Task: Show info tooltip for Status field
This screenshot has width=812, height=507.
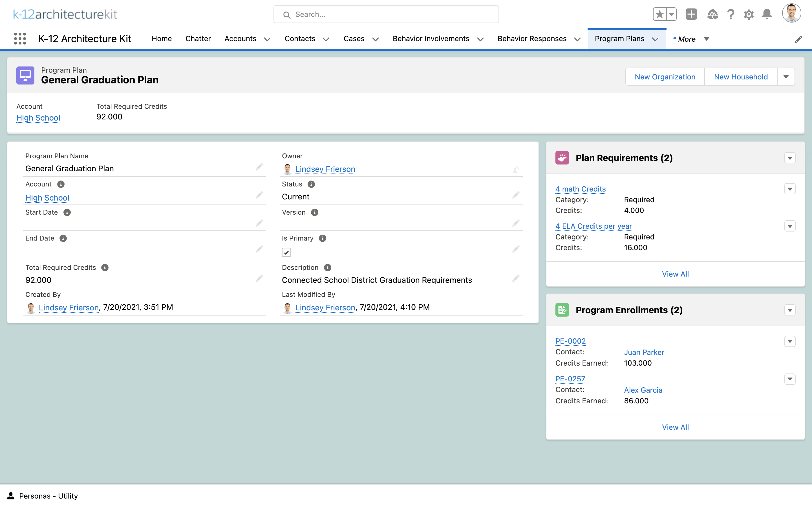Action: point(312,184)
